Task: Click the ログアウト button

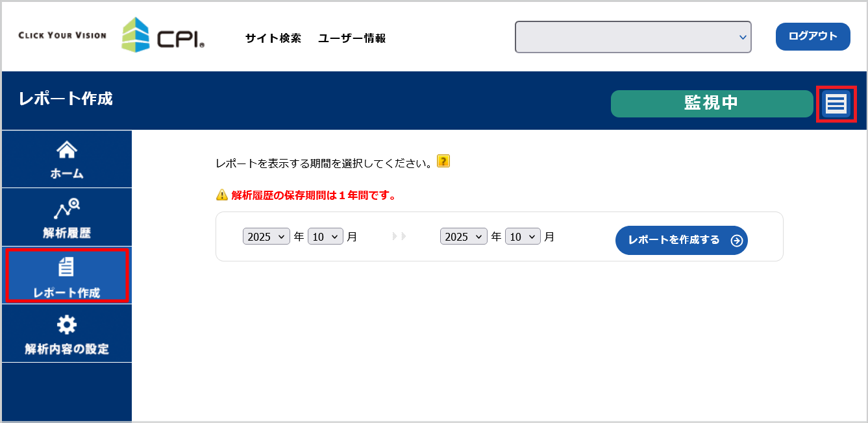Action: click(x=813, y=36)
